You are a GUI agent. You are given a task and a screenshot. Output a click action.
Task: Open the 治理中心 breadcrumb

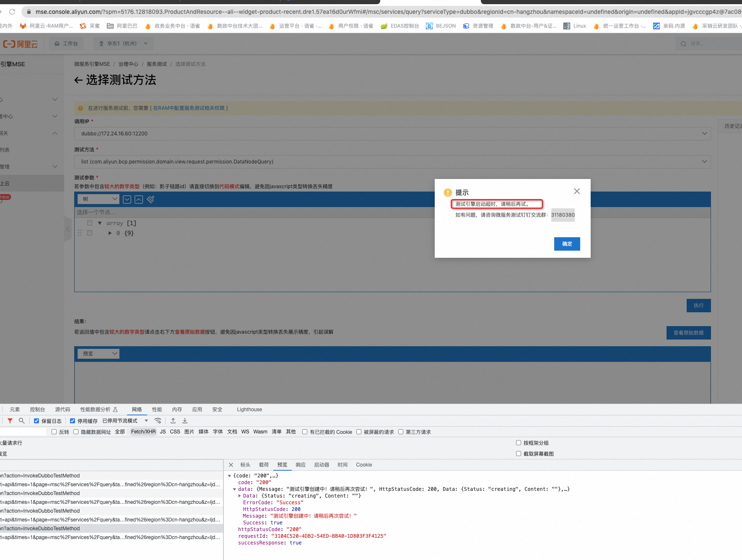[128, 64]
